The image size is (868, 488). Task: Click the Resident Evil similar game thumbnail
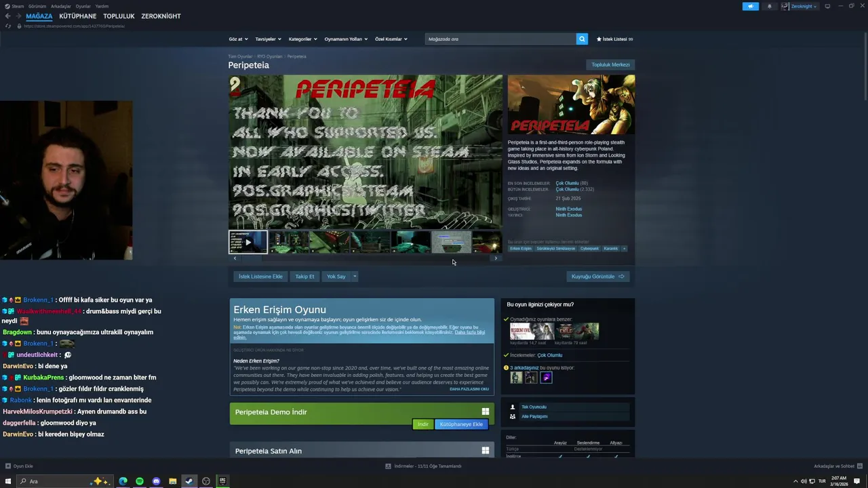pyautogui.click(x=532, y=331)
